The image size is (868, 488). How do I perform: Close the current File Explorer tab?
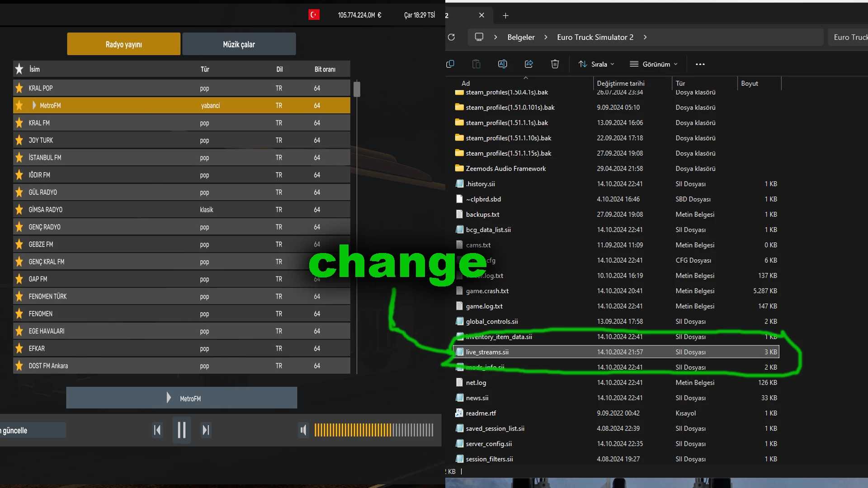[481, 15]
